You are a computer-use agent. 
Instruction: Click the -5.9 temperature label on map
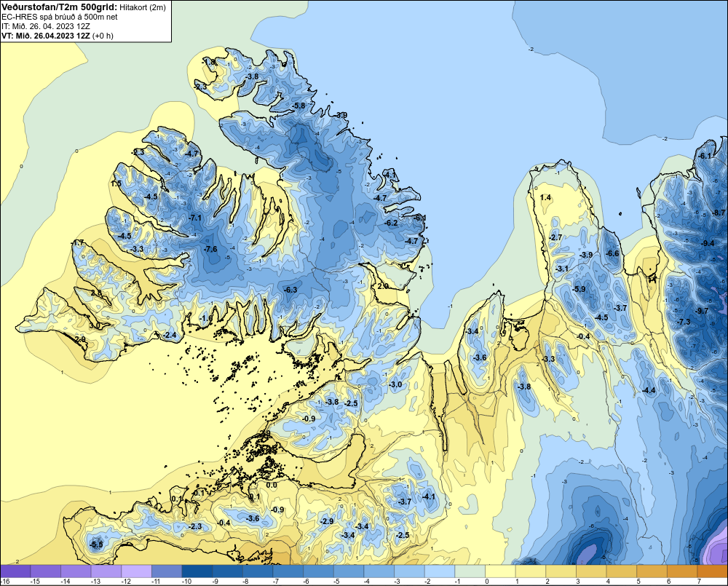[x=579, y=289]
